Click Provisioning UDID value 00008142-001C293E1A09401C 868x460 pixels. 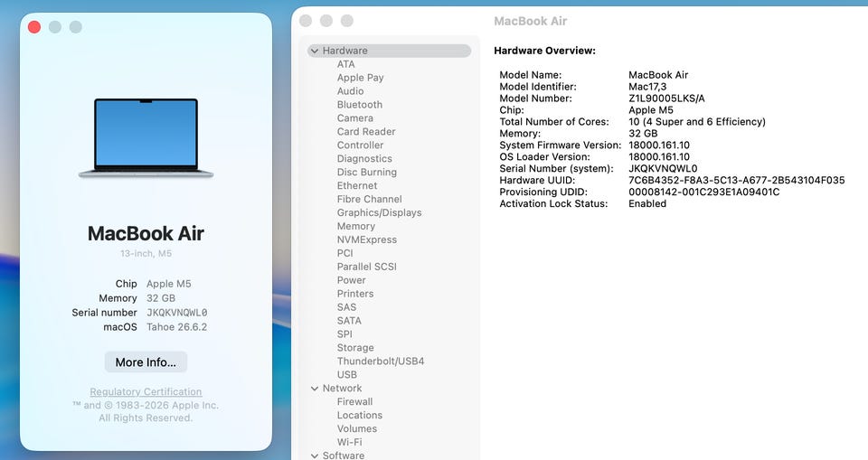click(703, 192)
